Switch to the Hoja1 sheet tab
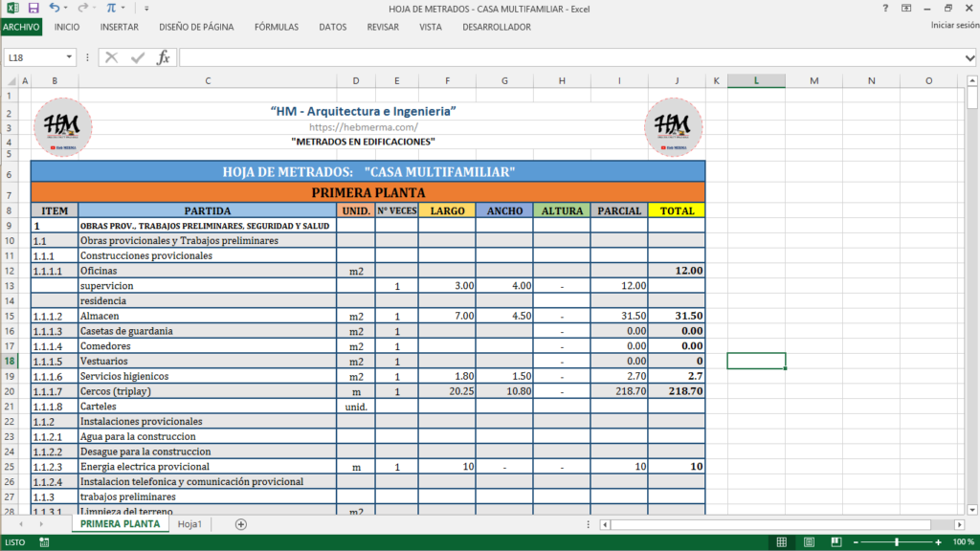 [190, 524]
